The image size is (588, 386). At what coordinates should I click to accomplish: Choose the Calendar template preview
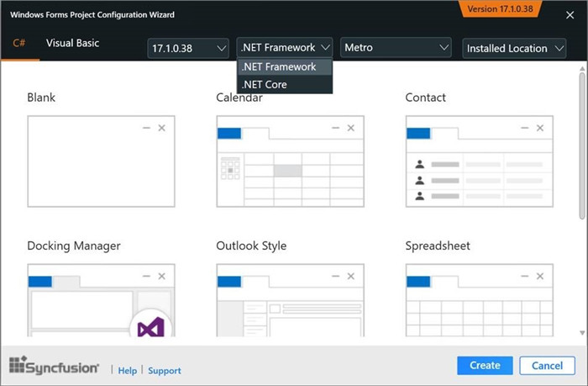coord(290,161)
